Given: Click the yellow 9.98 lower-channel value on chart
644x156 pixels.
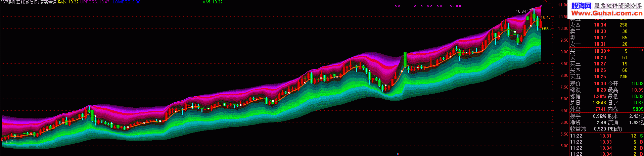Looking at the screenshot, I should click(x=545, y=29).
